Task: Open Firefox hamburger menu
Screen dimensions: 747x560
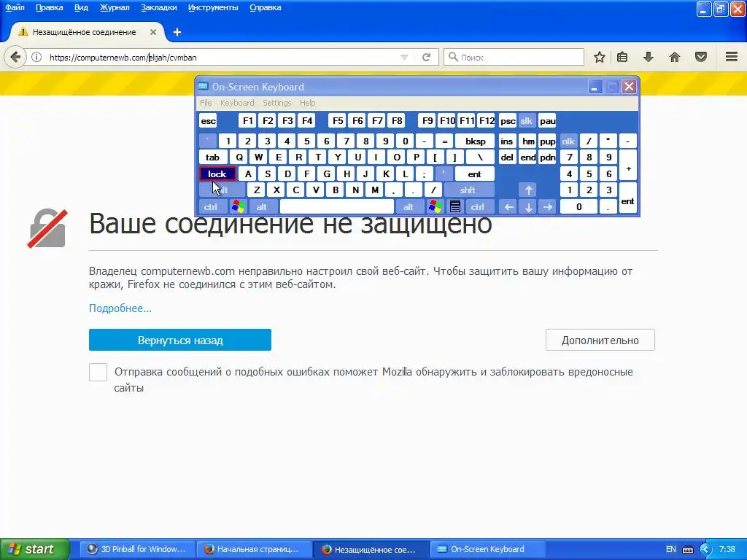Action: point(732,57)
